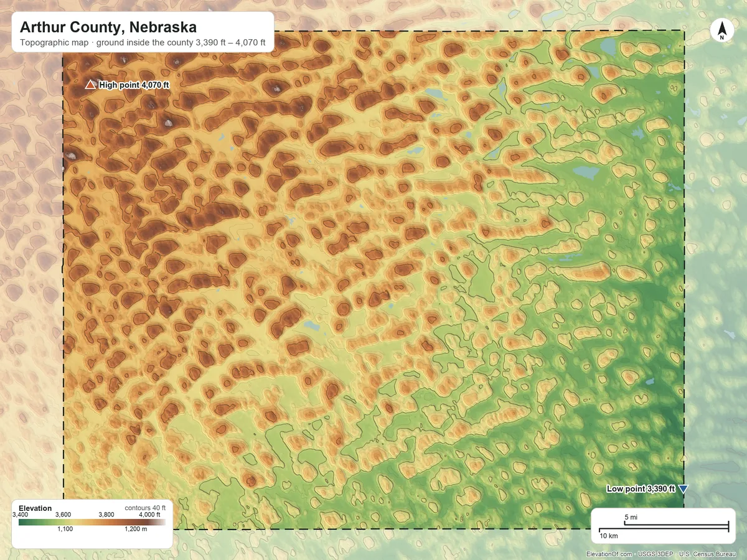Screen dimensions: 747x560
Task: Click the low point inverted triangle marker
Action: (x=683, y=490)
